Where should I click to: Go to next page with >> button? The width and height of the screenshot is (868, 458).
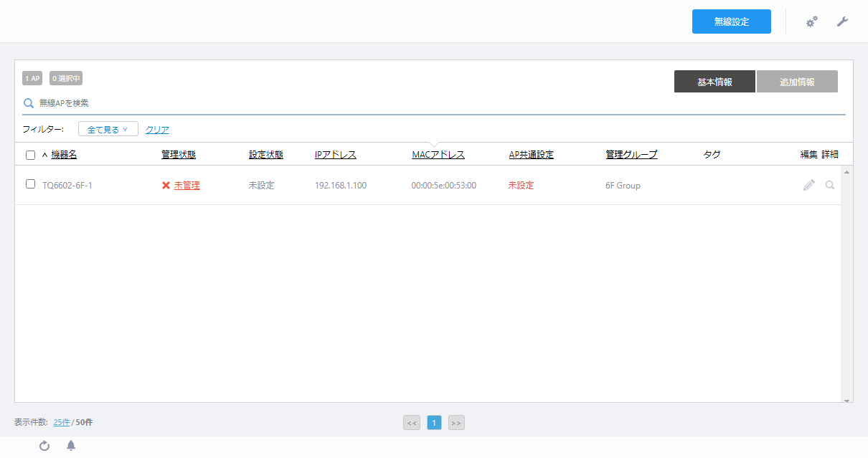(456, 423)
